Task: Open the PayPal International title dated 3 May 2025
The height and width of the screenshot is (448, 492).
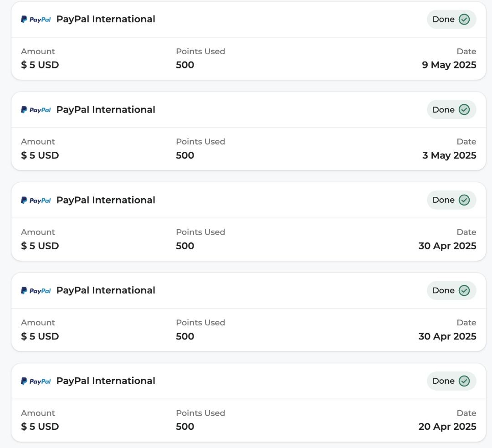Action: tap(106, 110)
